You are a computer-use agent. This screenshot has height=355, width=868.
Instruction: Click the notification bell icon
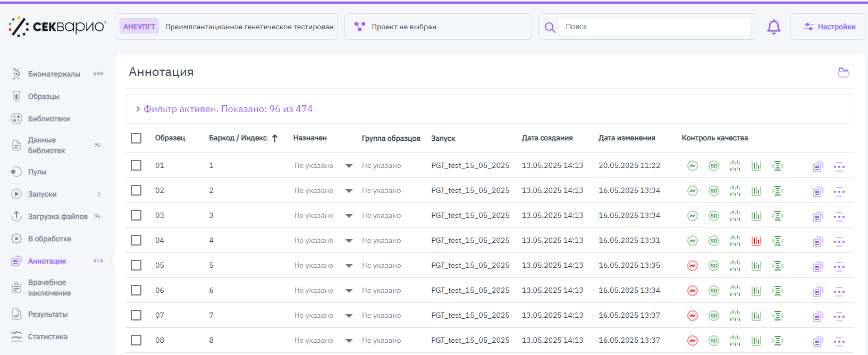coord(773,27)
